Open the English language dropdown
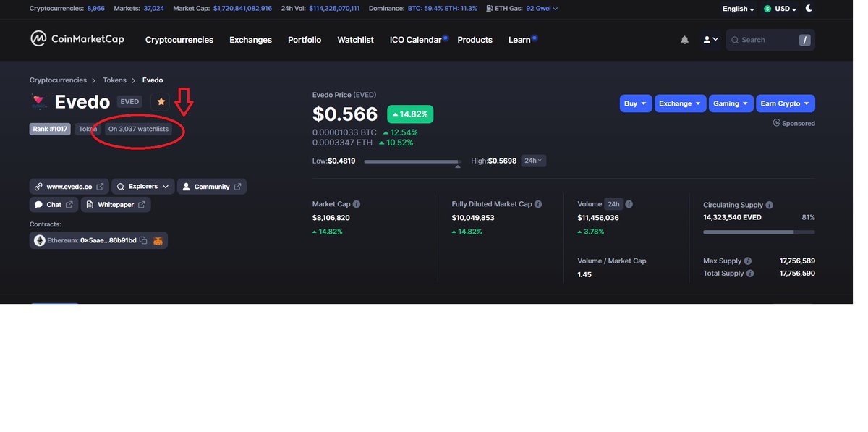The image size is (868, 432). pyautogui.click(x=738, y=9)
